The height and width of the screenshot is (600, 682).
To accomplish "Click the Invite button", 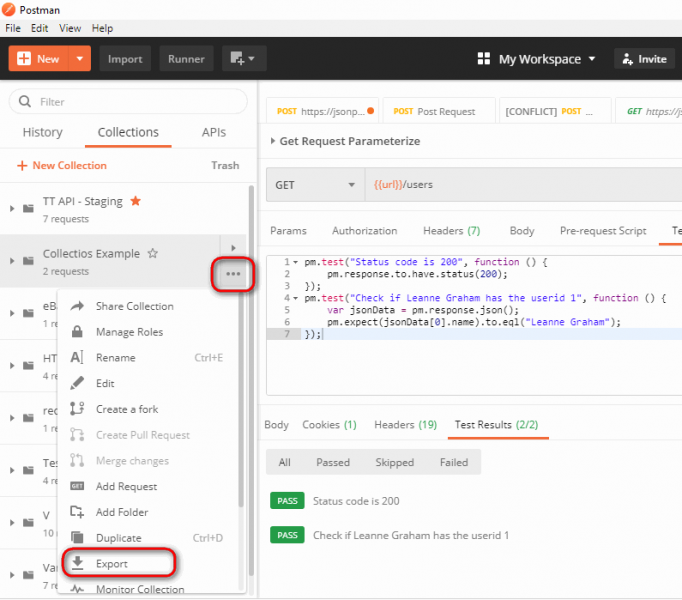I will (x=643, y=59).
